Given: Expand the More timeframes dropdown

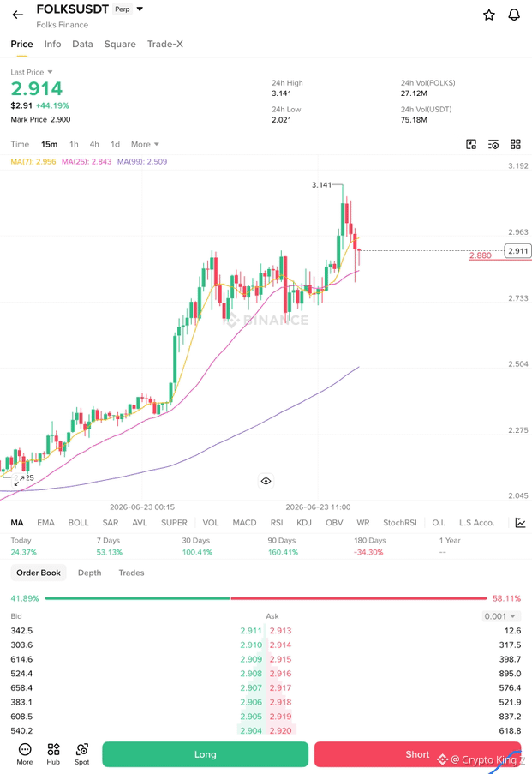Looking at the screenshot, I should pyautogui.click(x=145, y=144).
